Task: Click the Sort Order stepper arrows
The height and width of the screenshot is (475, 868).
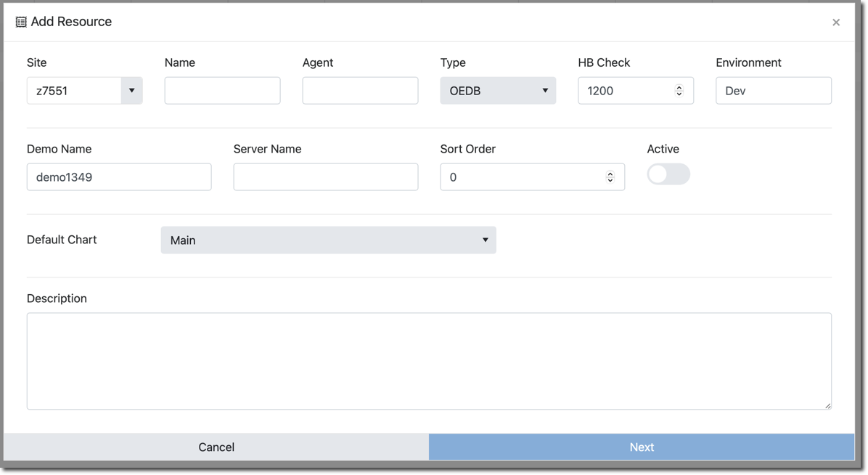Action: [610, 176]
